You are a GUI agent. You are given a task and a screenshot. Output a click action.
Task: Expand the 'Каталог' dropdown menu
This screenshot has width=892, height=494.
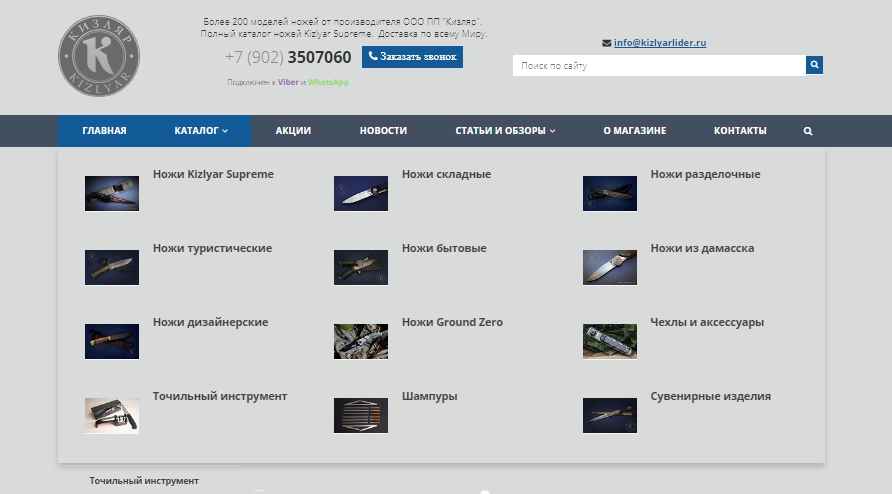(201, 131)
